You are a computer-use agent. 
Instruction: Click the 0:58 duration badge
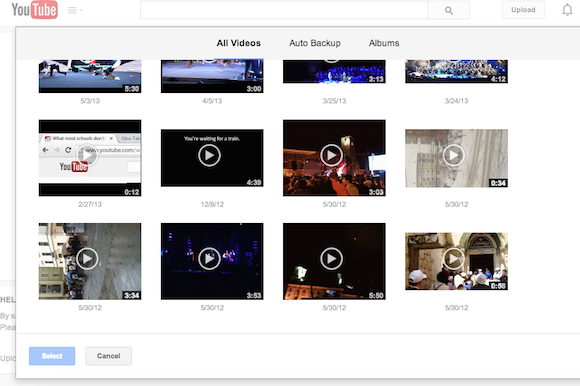pos(498,286)
